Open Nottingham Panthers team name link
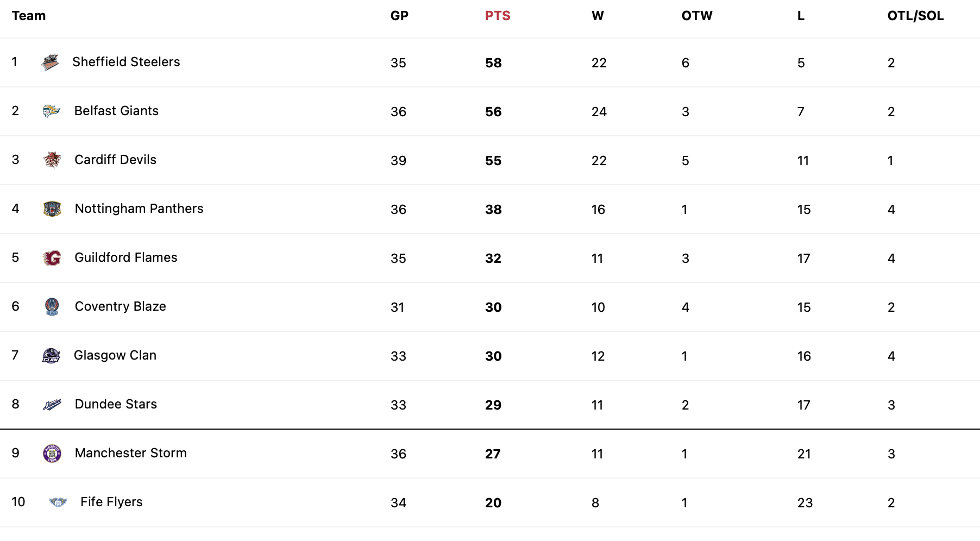This screenshot has height=541, width=980. [139, 209]
